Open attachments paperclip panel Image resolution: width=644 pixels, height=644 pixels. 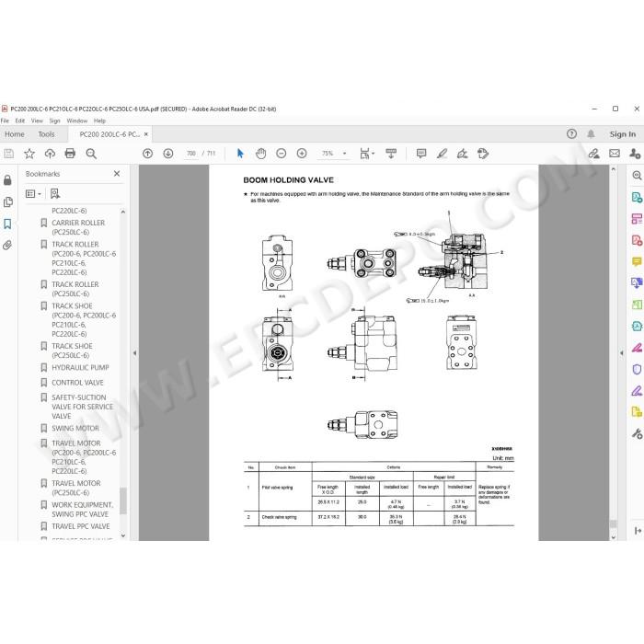[x=7, y=246]
